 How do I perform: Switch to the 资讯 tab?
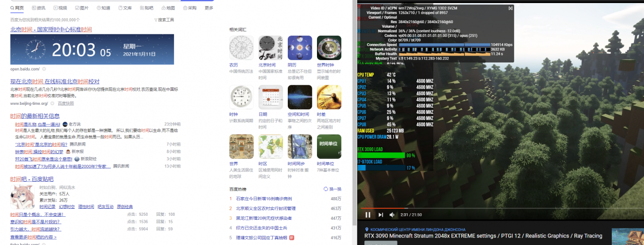click(x=38, y=8)
